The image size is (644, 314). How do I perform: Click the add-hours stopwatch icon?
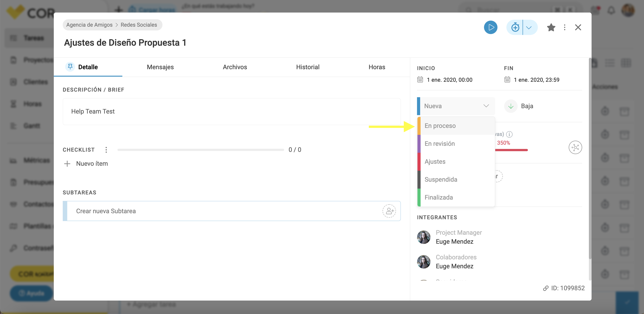(x=515, y=28)
